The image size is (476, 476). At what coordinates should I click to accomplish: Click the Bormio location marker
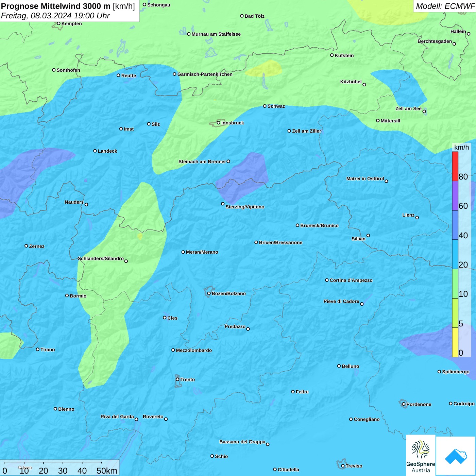pyautogui.click(x=67, y=295)
